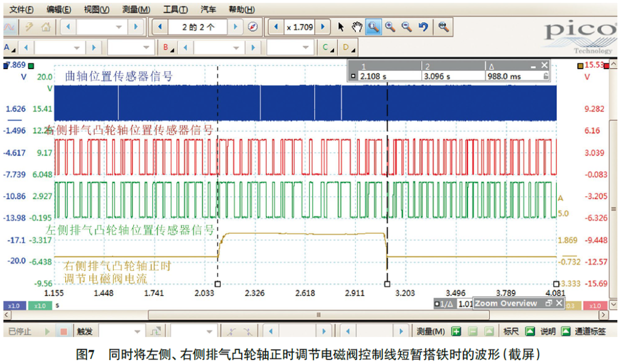Click time ruler handle at right graph edge
Image resolution: width=623 pixels, height=364 pixels.
pyautogui.click(x=556, y=284)
